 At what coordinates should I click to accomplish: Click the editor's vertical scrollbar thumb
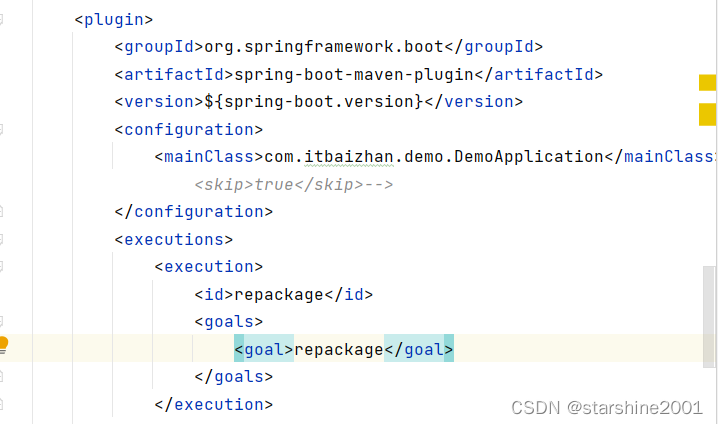point(709,317)
